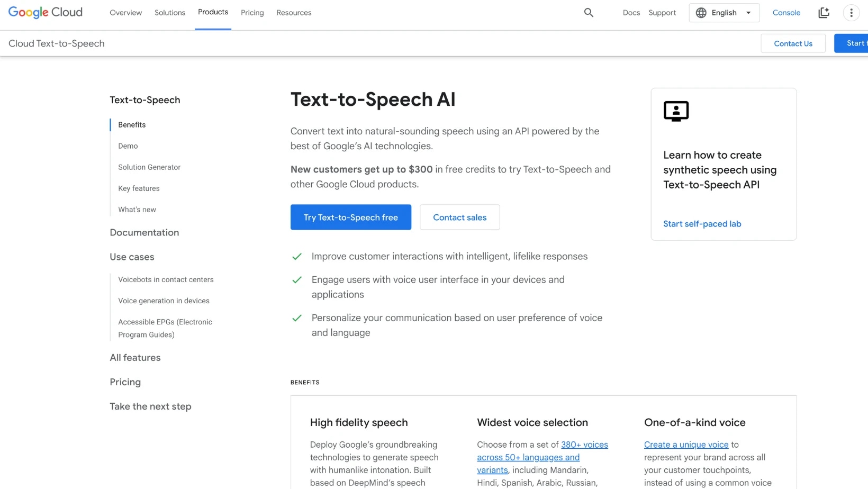Screen dimensions: 868x489
Task: Open Voice generation in devices item
Action: coord(164,301)
